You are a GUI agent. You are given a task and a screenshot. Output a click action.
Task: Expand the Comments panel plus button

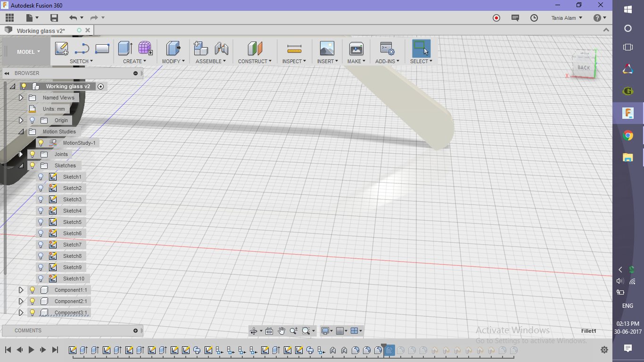coord(135,330)
